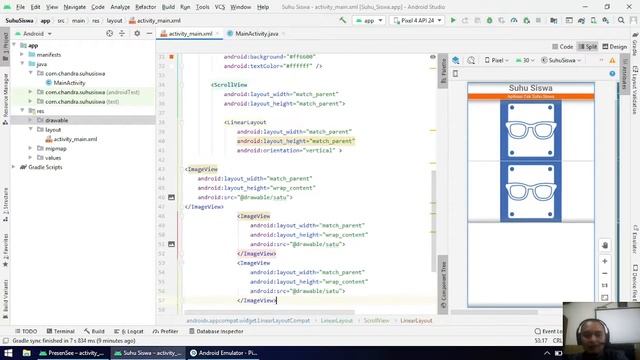Switch to MainActivity.java tab
The width and height of the screenshot is (640, 360).
(256, 33)
